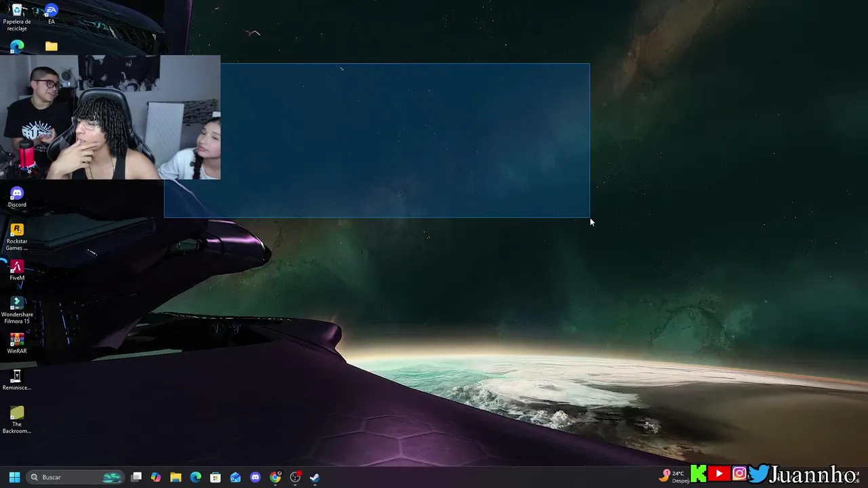
Task: Open Discord from the taskbar
Action: [x=255, y=477]
